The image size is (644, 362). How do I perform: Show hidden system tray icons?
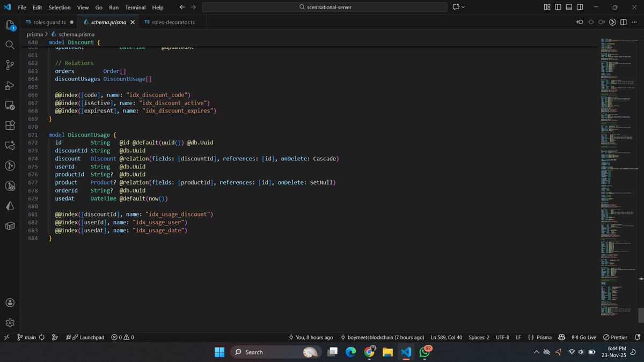pos(537,352)
